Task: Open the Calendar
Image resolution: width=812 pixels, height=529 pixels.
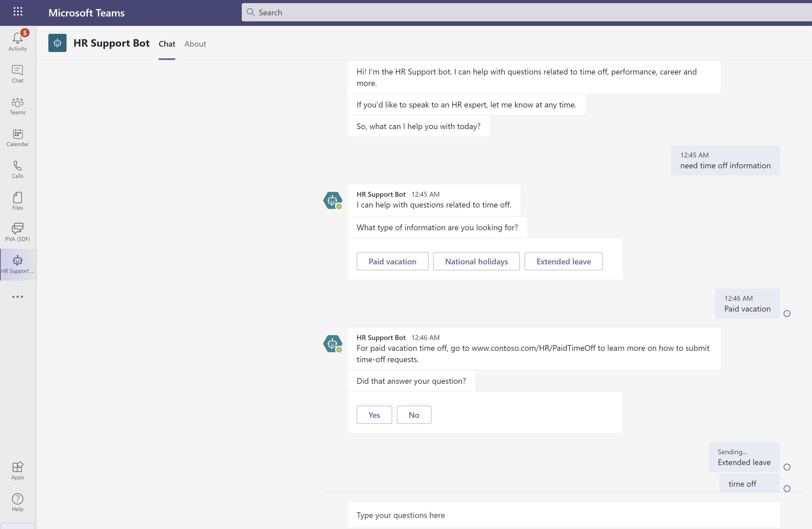Action: pos(17,138)
